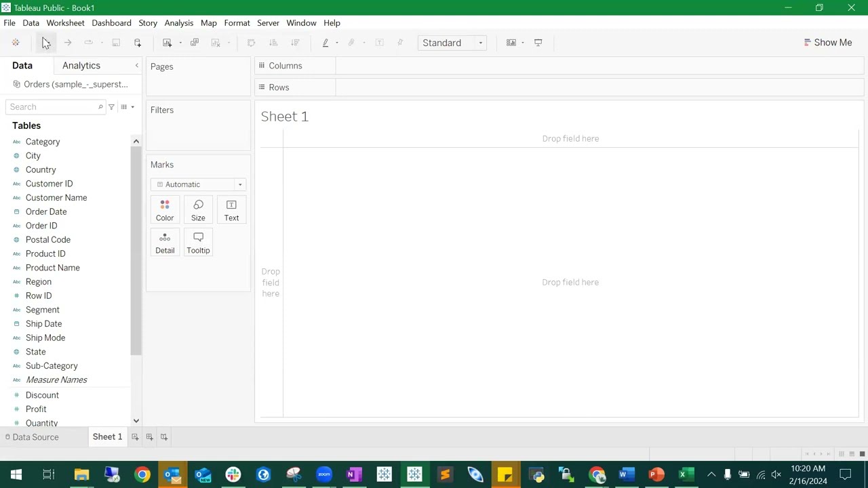Image resolution: width=868 pixels, height=488 pixels.
Task: Click the save workbook icon
Action: (116, 43)
